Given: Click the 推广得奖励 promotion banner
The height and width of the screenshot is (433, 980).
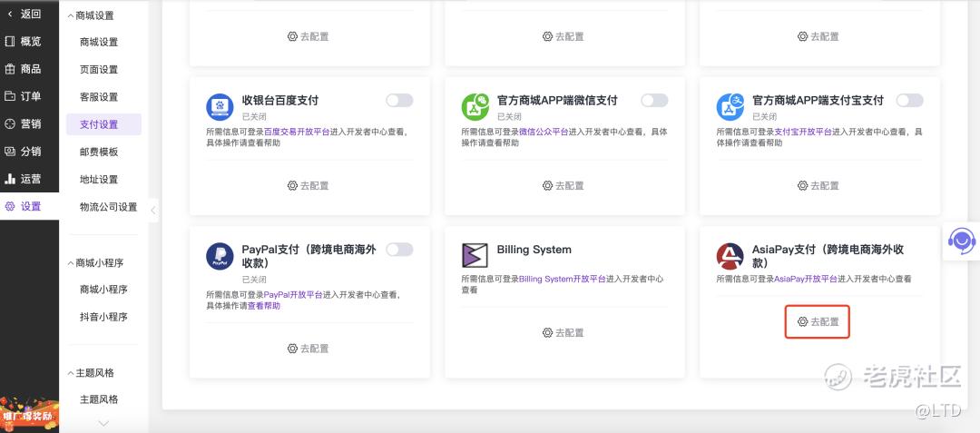Looking at the screenshot, I should pyautogui.click(x=29, y=414).
